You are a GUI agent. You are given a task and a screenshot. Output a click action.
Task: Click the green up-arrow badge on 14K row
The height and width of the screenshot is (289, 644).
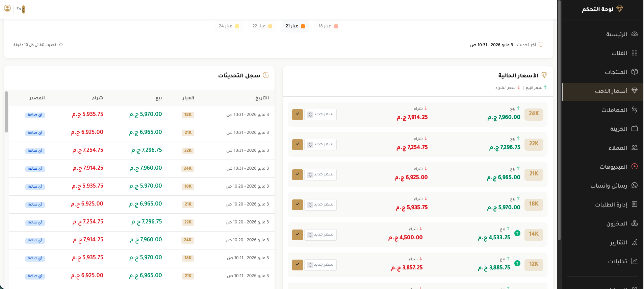click(x=517, y=233)
